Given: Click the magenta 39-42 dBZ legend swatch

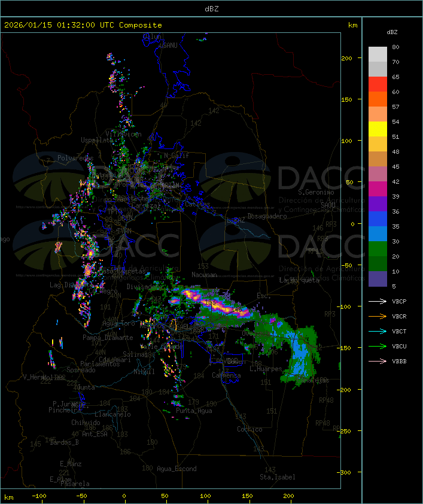Looking at the screenshot, I should [x=378, y=189].
